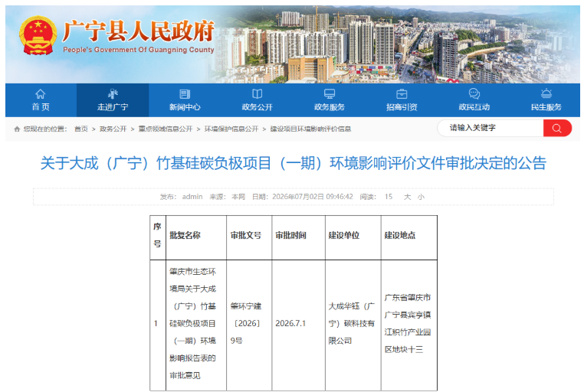Open the 首页 navigation tab
The width and height of the screenshot is (584, 392).
point(41,100)
